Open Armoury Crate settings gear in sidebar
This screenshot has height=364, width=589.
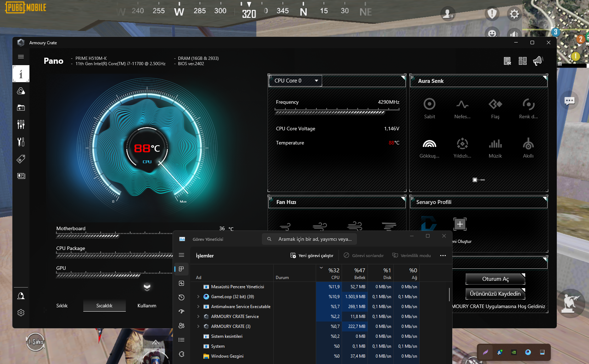pyautogui.click(x=21, y=313)
